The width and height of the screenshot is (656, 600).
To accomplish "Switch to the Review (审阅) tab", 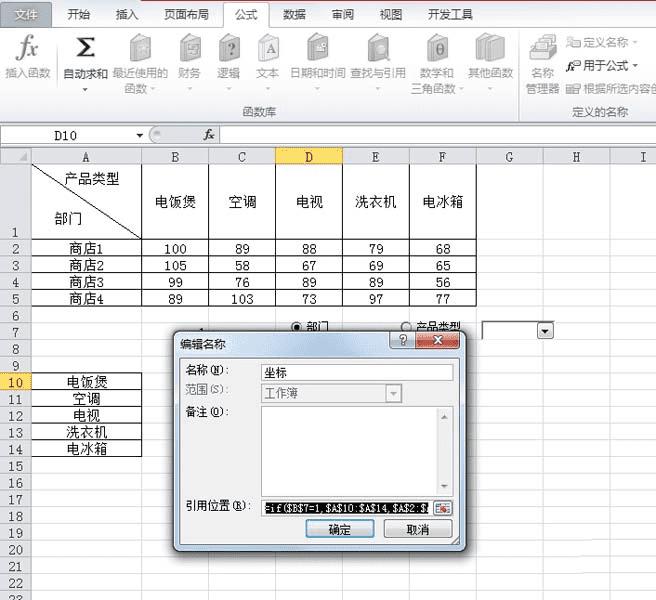I will tap(343, 15).
